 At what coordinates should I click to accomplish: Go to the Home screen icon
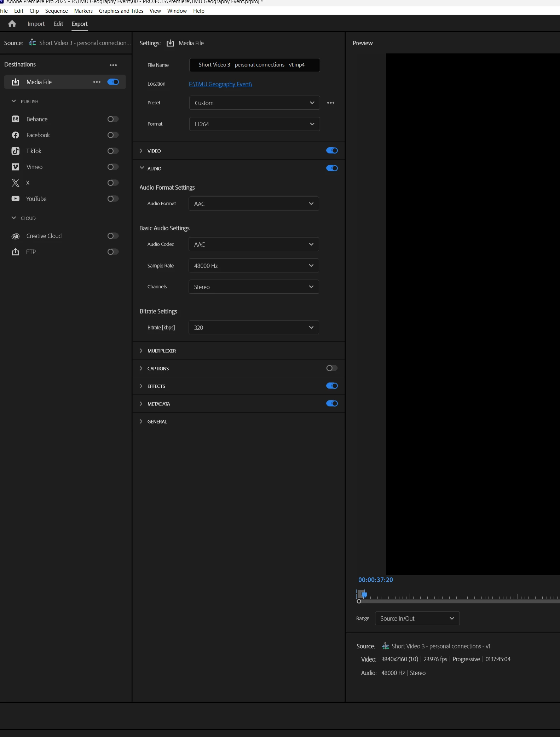tap(12, 24)
